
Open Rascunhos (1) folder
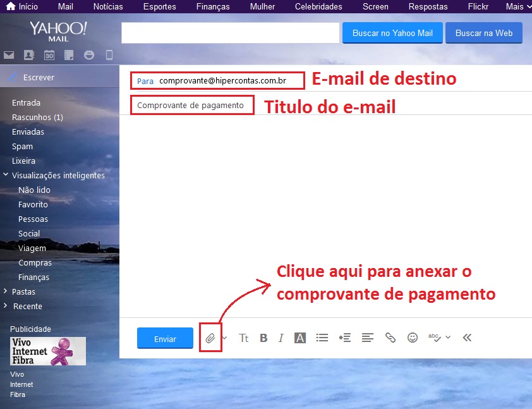[37, 117]
